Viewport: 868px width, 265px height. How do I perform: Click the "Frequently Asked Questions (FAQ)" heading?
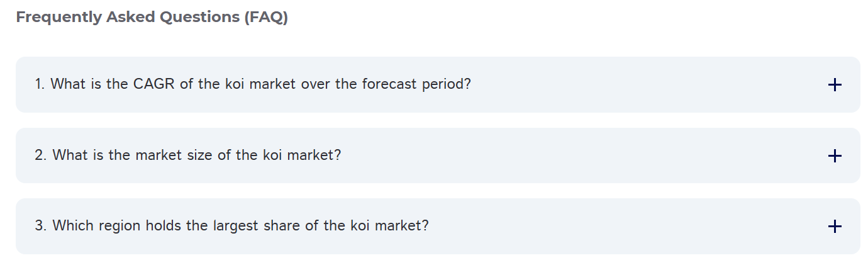[x=152, y=18]
